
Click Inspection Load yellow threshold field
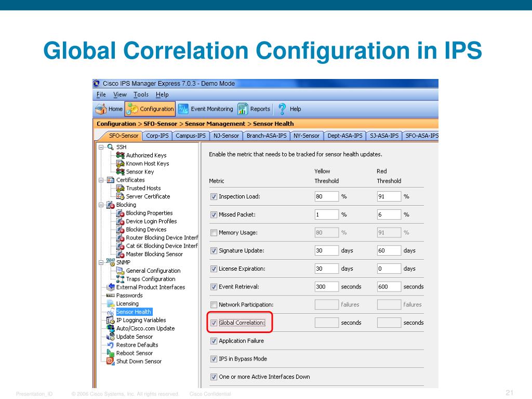[x=326, y=196]
